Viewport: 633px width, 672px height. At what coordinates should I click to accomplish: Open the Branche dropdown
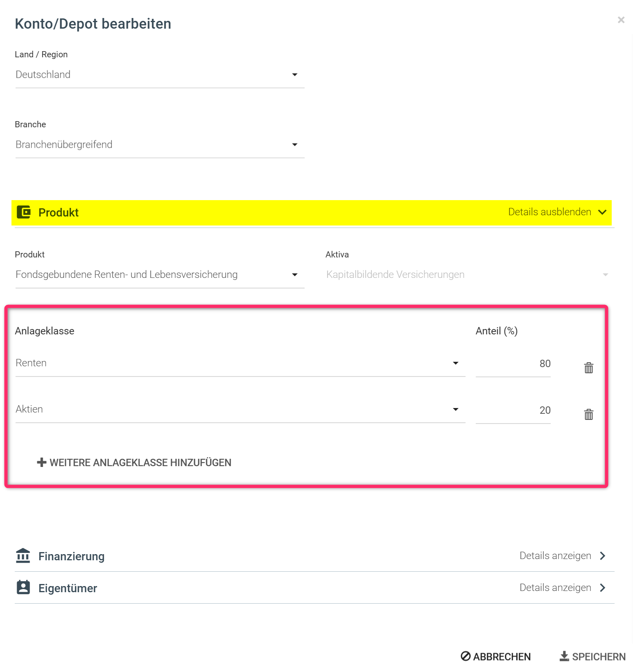(x=160, y=145)
